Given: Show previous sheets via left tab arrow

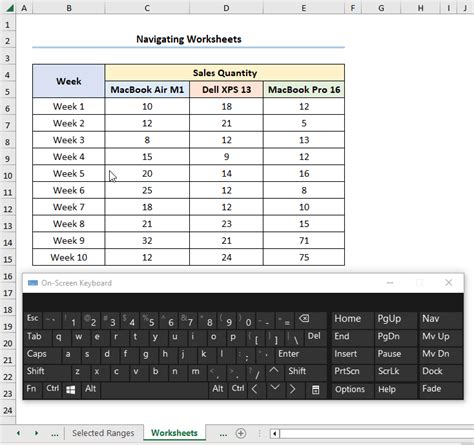Looking at the screenshot, I should click(x=18, y=433).
